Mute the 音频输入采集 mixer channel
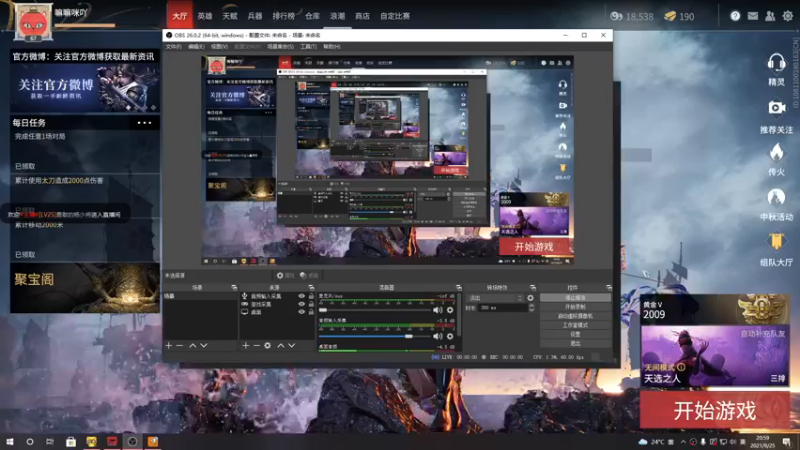Image resolution: width=800 pixels, height=450 pixels. click(437, 336)
